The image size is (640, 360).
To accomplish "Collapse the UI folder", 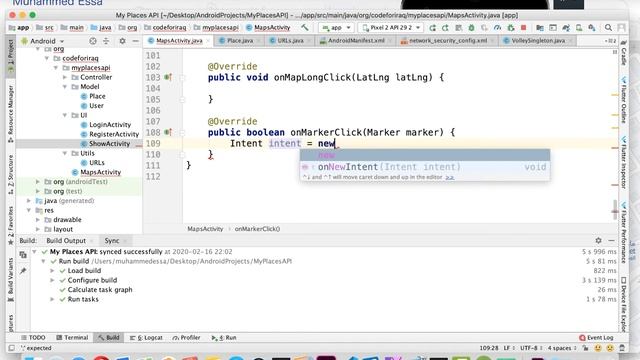I will pos(65,115).
